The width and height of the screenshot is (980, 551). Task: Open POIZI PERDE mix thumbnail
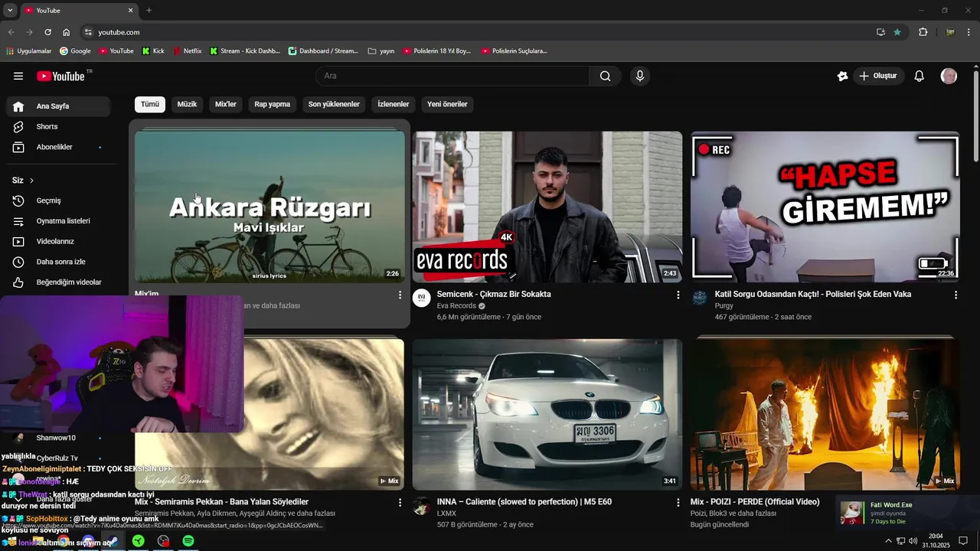click(825, 414)
